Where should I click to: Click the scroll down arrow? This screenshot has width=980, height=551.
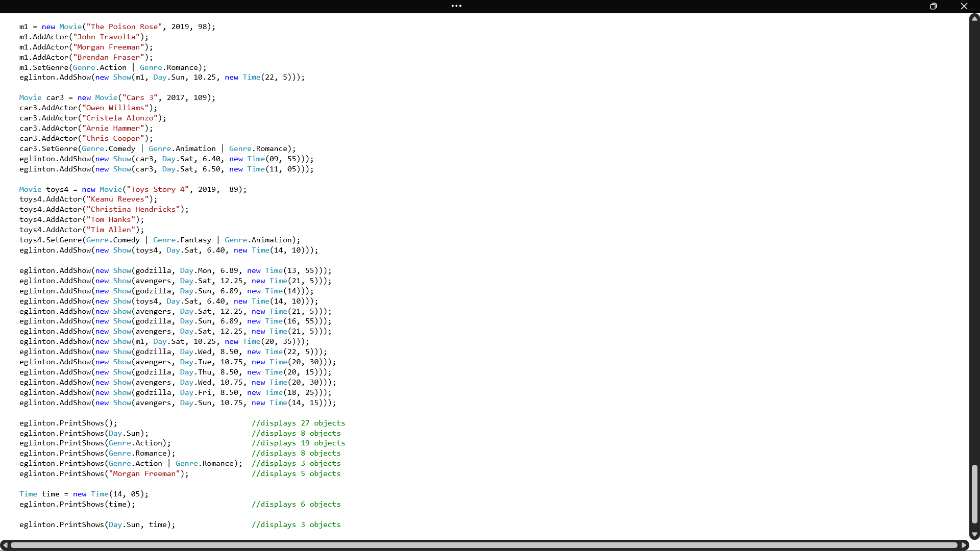[x=974, y=535]
